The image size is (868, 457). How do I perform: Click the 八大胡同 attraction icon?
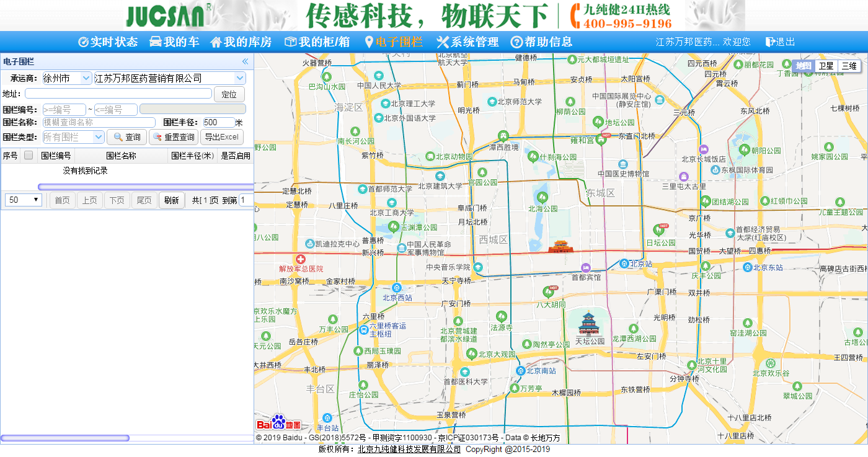[548, 292]
